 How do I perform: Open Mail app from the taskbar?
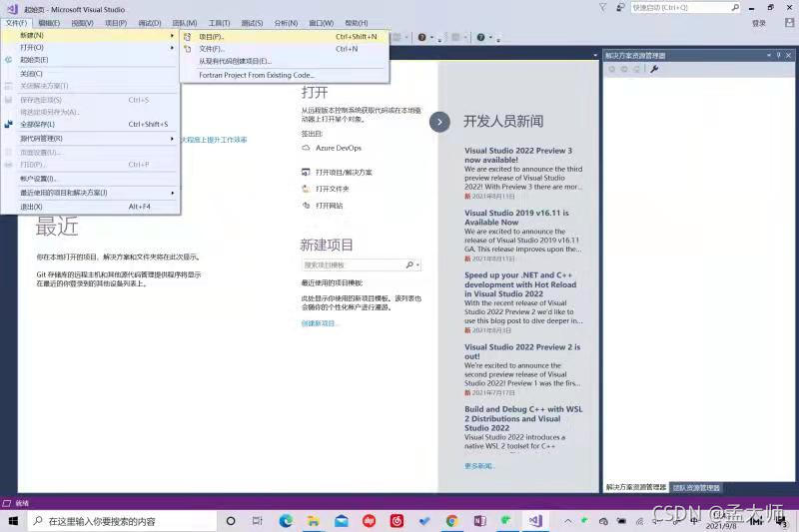(x=342, y=521)
